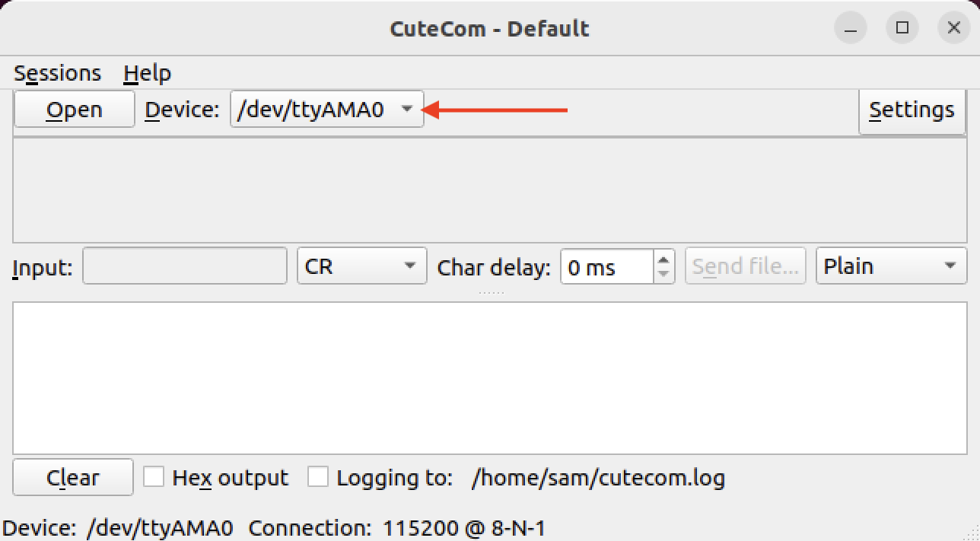The width and height of the screenshot is (980, 541).
Task: Expand the CR line-ending dropdown
Action: pos(361,266)
